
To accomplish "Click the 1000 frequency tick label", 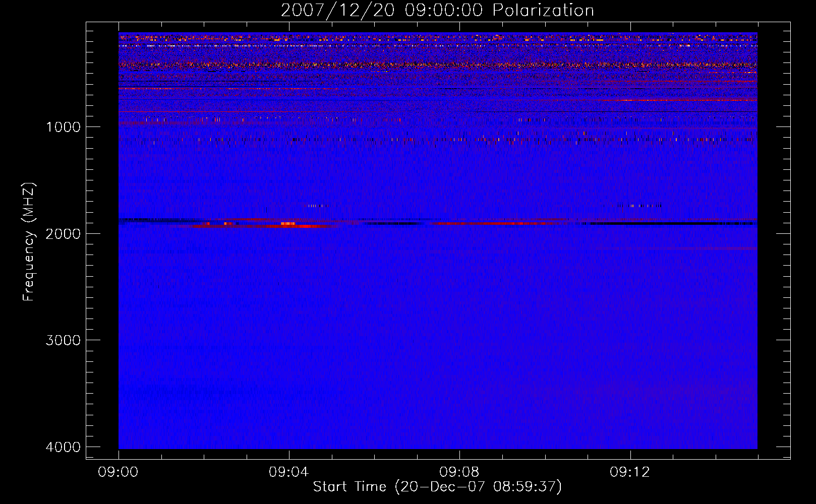I will click(x=63, y=127).
